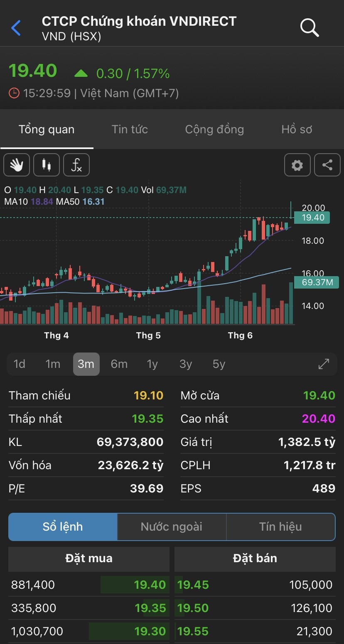Switch chart to 6m range
Viewport: 344px width, 644px height.
tap(119, 364)
